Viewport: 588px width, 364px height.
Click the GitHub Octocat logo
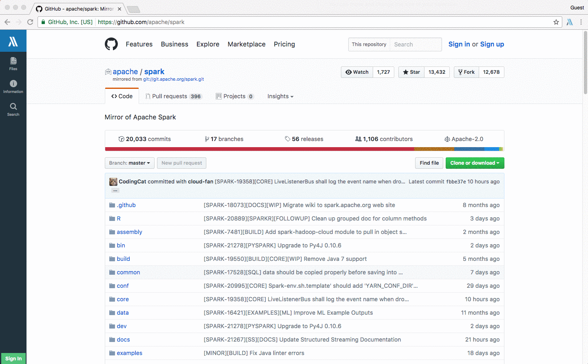[x=111, y=44]
